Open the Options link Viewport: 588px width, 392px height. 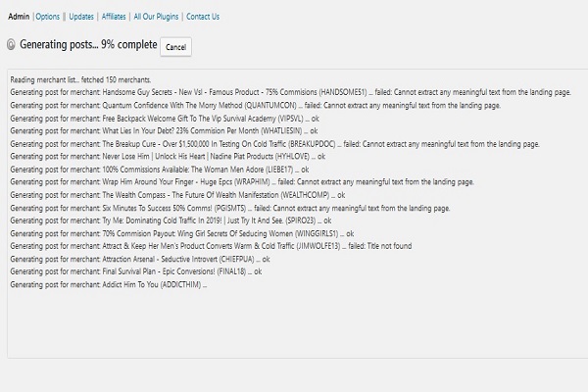pos(48,17)
